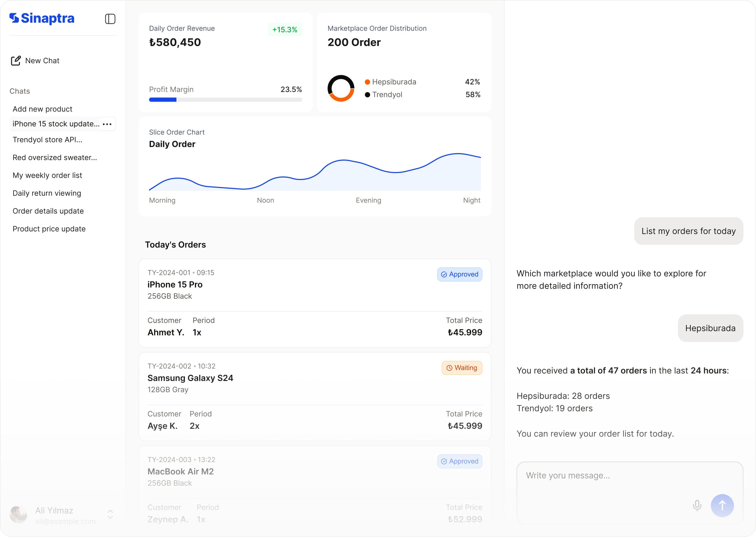Focus the Write your message input field
Screen dimensions: 756x537
point(630,493)
